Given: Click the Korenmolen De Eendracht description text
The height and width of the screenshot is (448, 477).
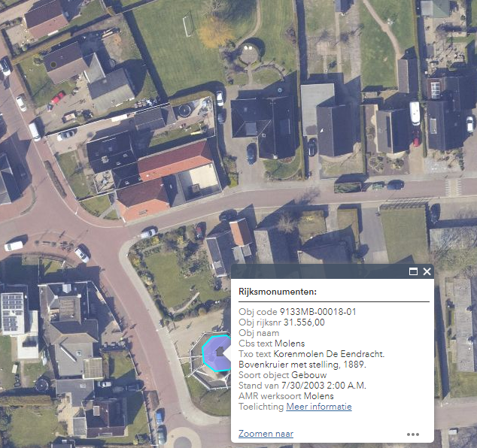Looking at the screenshot, I should click(x=329, y=354).
